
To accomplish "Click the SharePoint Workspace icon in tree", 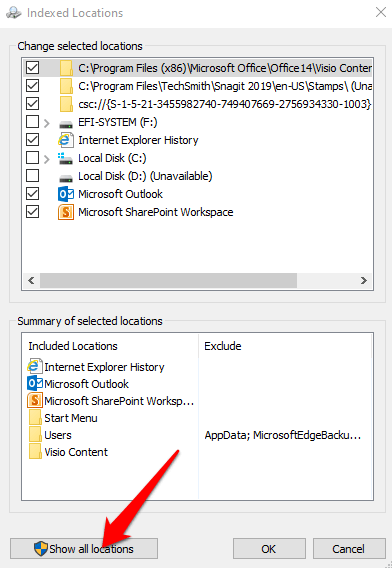I will pyautogui.click(x=66, y=212).
